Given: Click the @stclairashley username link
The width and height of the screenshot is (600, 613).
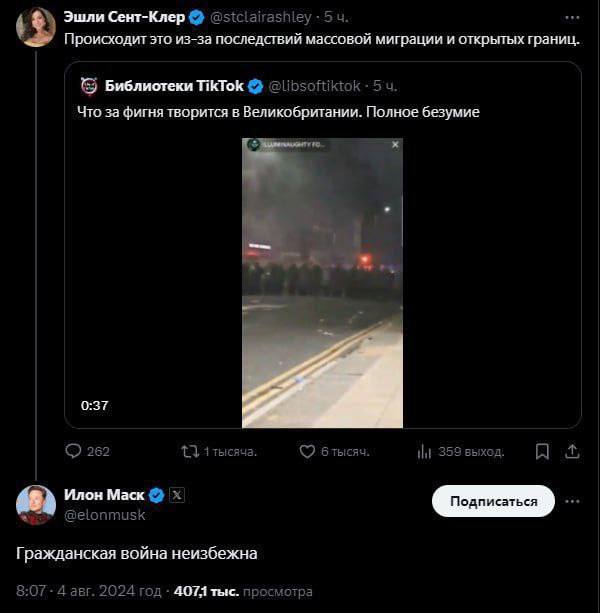Looking at the screenshot, I should tap(259, 17).
